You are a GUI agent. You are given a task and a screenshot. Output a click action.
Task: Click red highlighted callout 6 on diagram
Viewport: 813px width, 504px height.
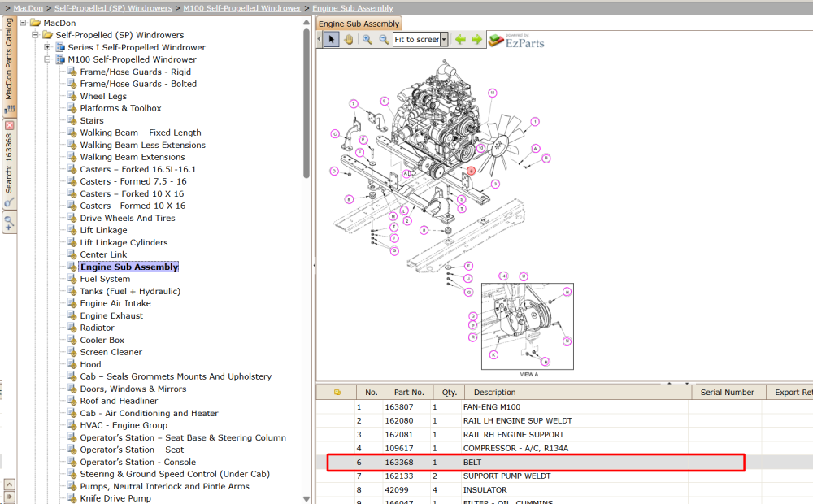point(471,171)
